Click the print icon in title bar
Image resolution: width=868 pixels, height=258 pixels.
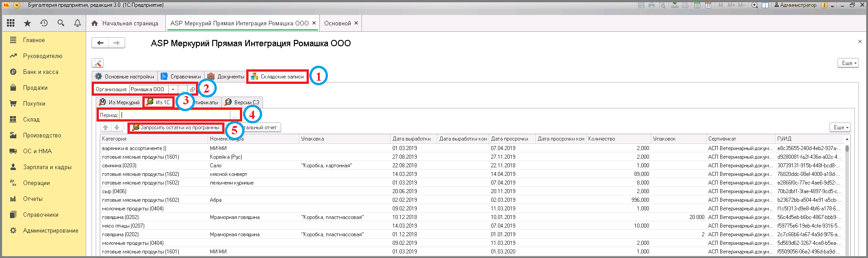(652, 5)
